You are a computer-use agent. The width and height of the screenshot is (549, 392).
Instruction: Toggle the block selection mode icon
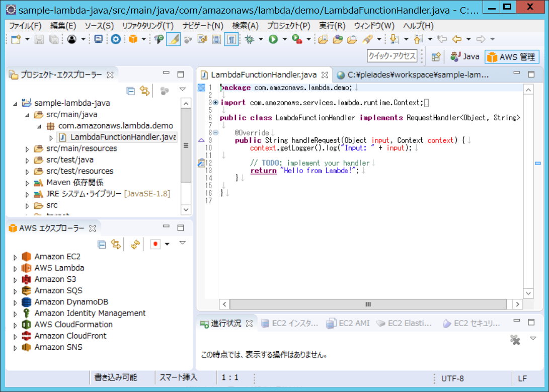pos(217,39)
